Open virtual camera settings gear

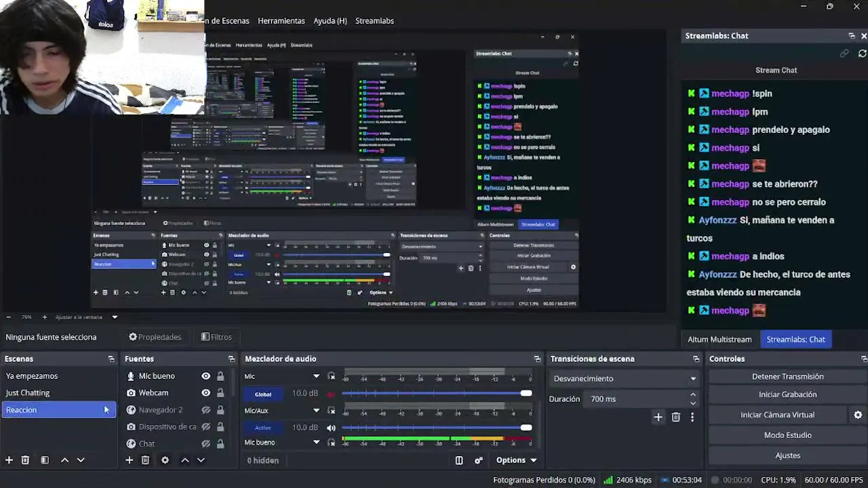coord(858,415)
